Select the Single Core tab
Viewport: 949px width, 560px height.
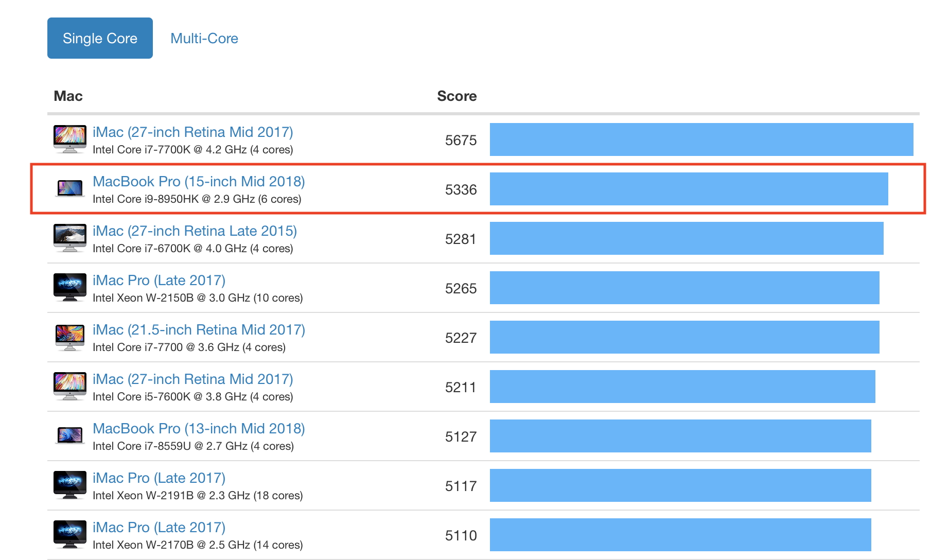100,39
